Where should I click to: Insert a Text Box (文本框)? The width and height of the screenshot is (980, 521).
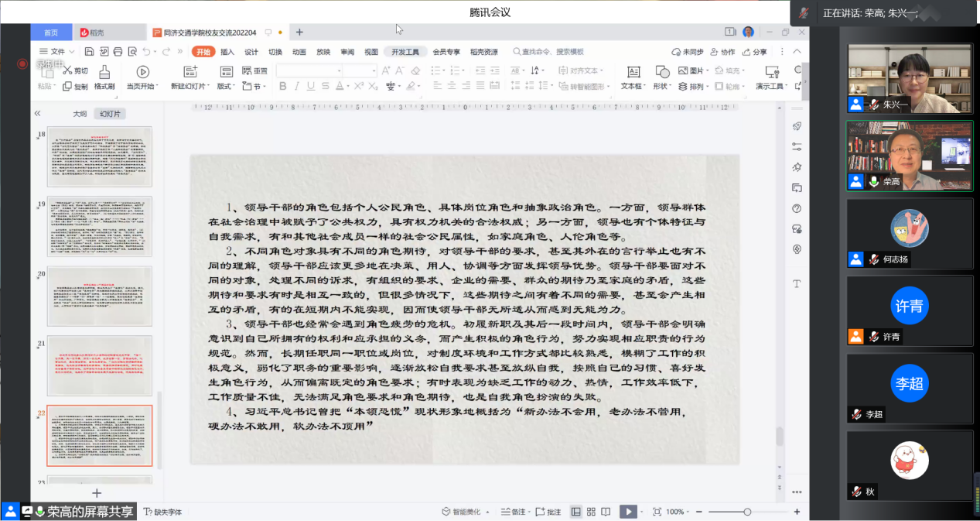pos(632,72)
